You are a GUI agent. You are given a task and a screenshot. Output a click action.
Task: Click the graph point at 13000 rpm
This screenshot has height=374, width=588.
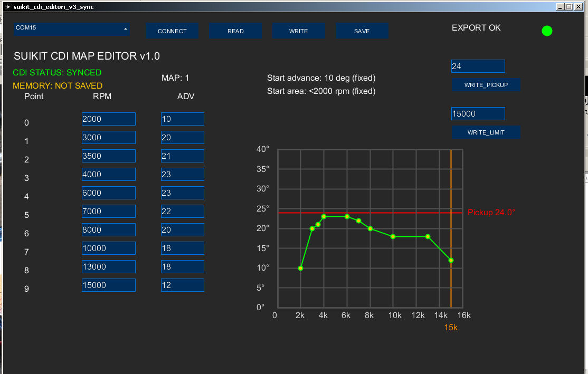428,236
